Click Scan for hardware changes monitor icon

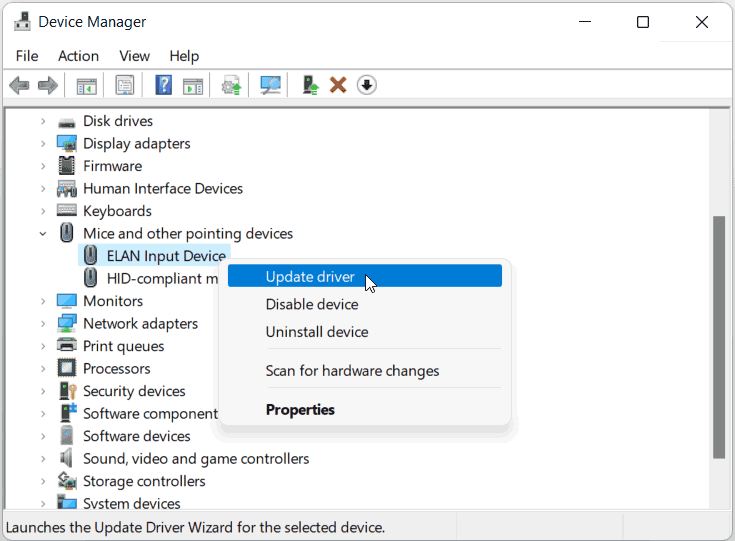pos(270,85)
